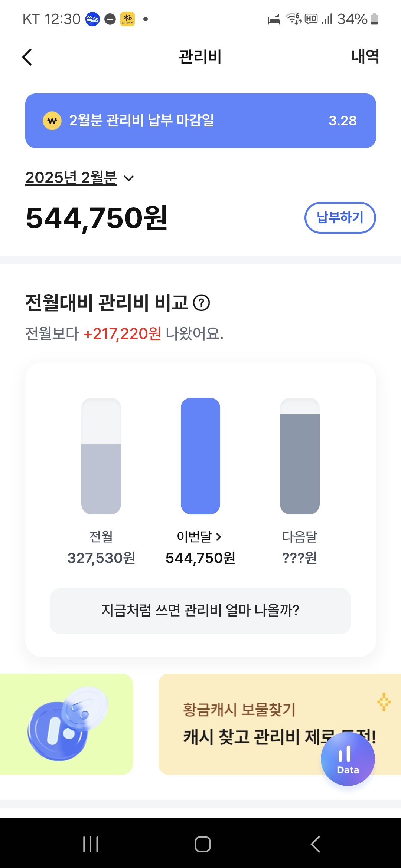Image resolution: width=401 pixels, height=868 pixels.
Task: Tap the gold sparkle icon on the banner
Action: point(384,702)
